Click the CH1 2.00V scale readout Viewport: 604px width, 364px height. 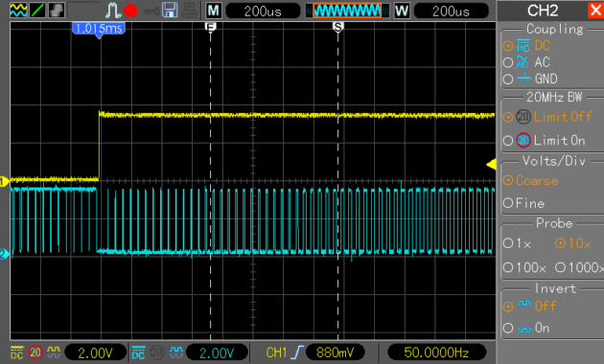click(x=95, y=353)
